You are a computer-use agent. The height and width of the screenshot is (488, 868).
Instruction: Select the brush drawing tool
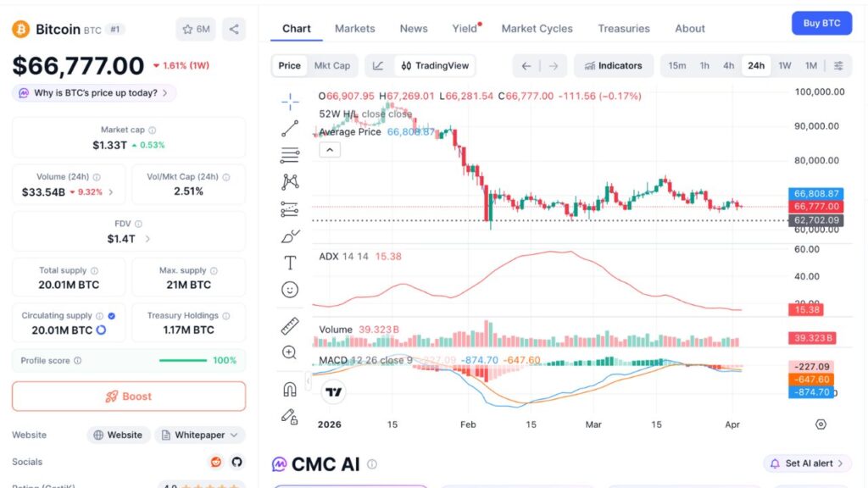point(290,236)
